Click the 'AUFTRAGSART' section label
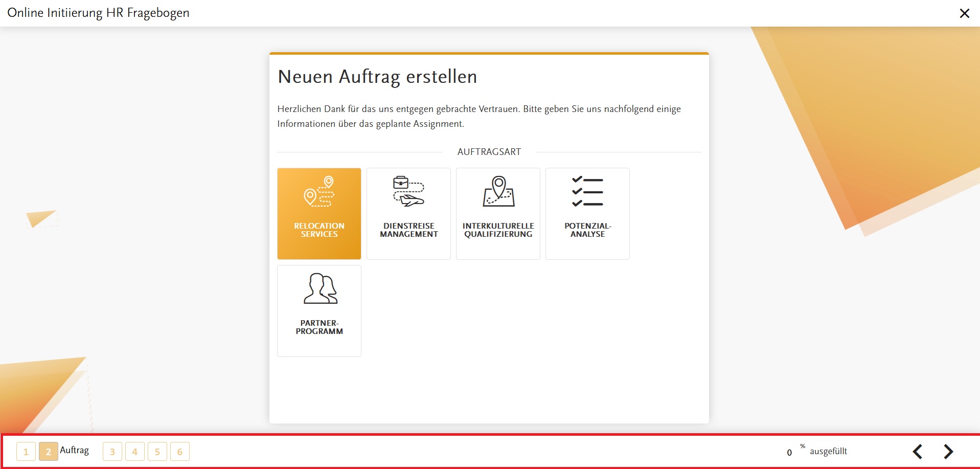Image resolution: width=980 pixels, height=469 pixels. point(489,152)
